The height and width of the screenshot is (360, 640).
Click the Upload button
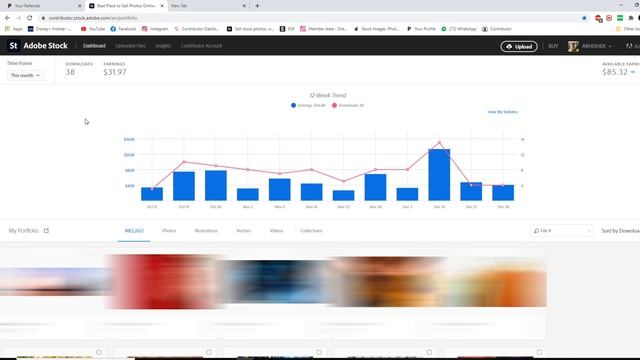click(x=519, y=47)
